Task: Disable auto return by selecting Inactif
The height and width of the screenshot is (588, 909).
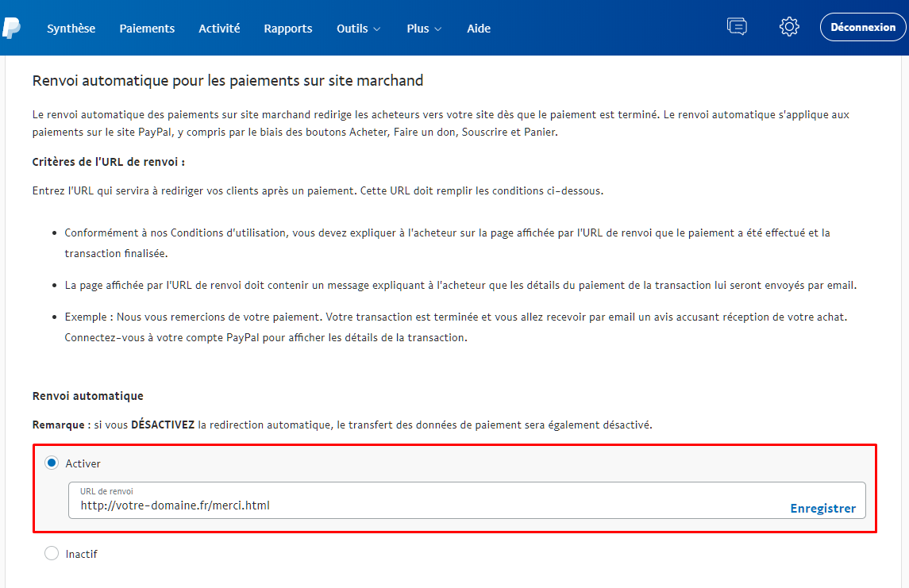Action: tap(52, 553)
